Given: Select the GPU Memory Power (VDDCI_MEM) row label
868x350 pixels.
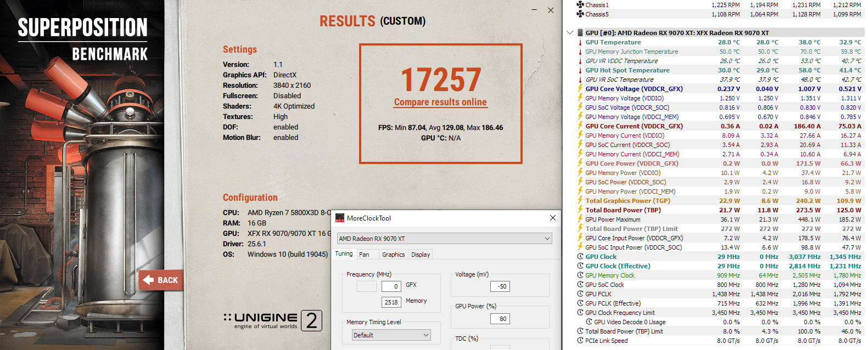Looking at the screenshot, I should coord(630,191).
